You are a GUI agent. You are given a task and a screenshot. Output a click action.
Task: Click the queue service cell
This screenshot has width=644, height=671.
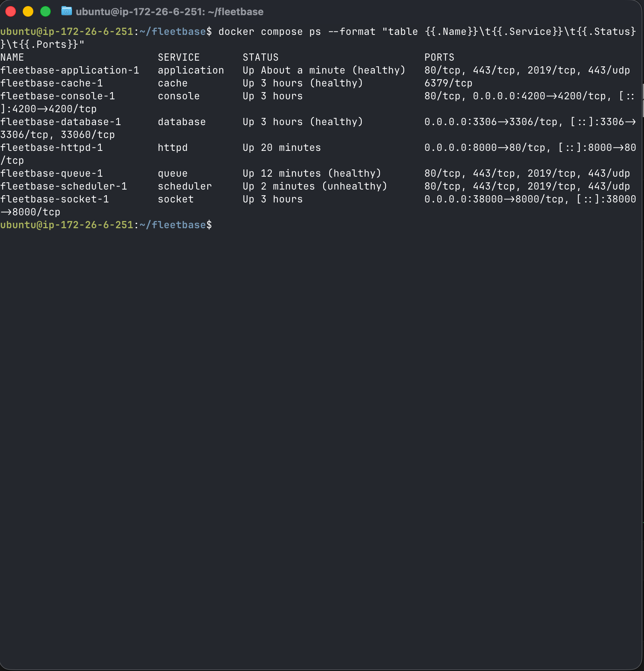(x=173, y=173)
